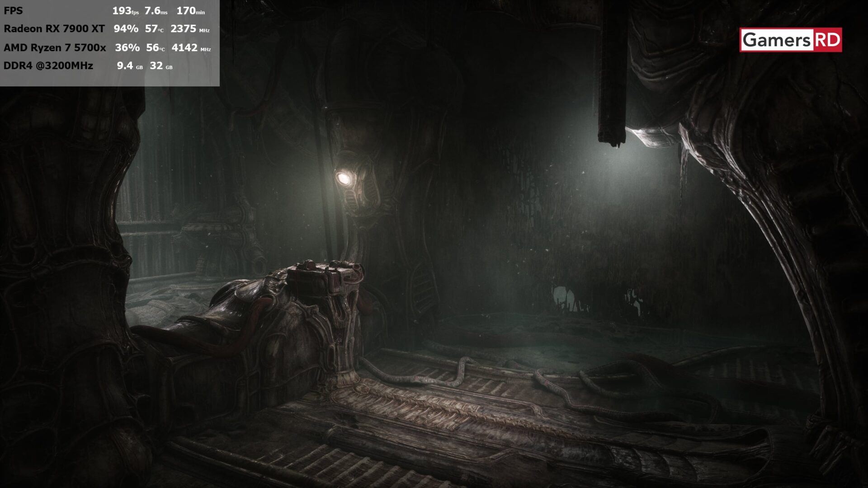Click the CPU temperature 56°C value
Image resolution: width=868 pixels, height=488 pixels.
point(156,48)
